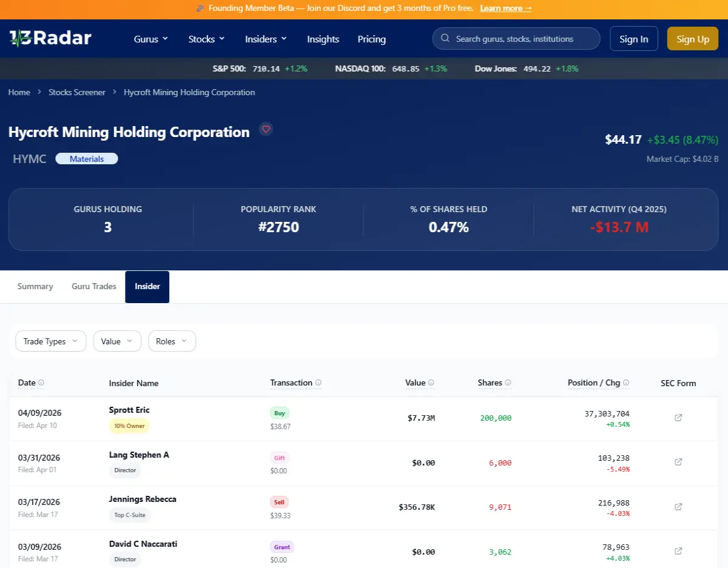Switch to the Summary tab
Viewport: 728px width, 568px height.
tap(35, 287)
